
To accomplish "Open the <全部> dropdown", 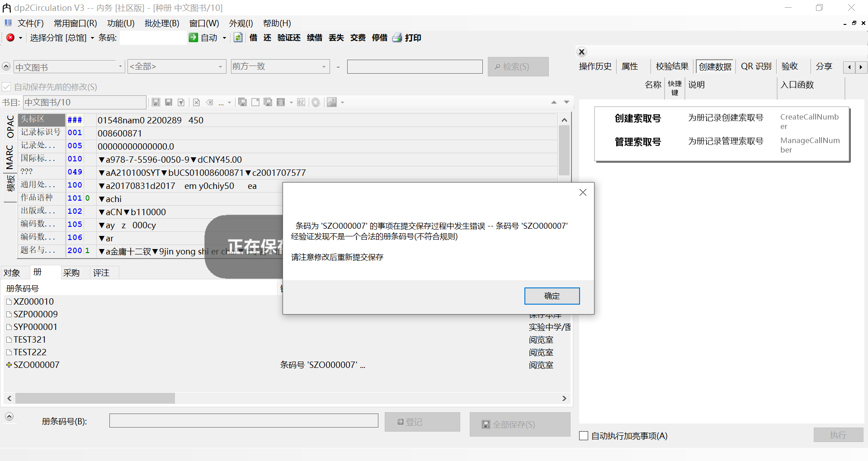I will click(x=221, y=66).
